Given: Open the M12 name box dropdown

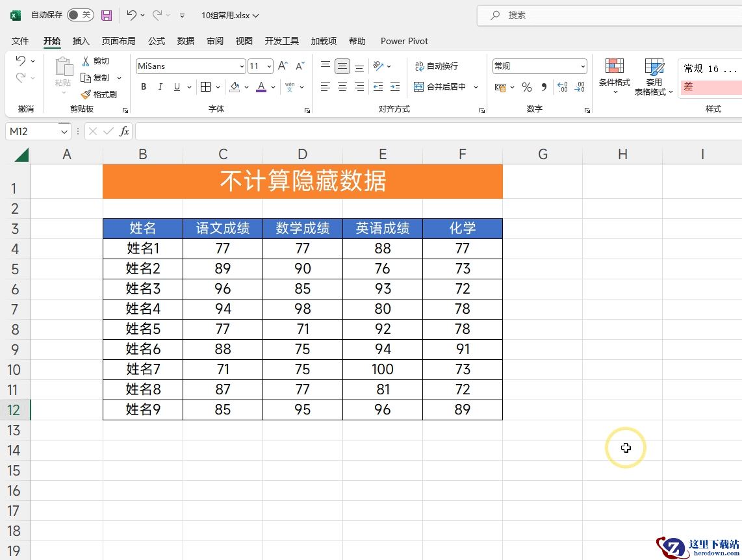Looking at the screenshot, I should click(64, 131).
